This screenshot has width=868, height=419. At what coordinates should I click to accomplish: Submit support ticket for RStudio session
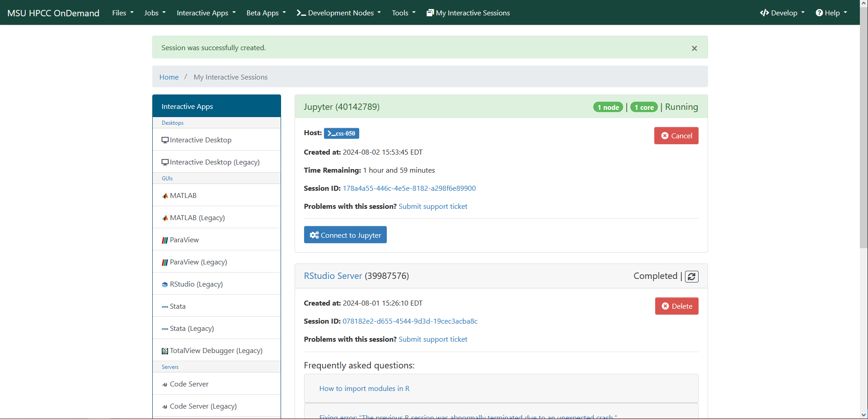click(433, 339)
